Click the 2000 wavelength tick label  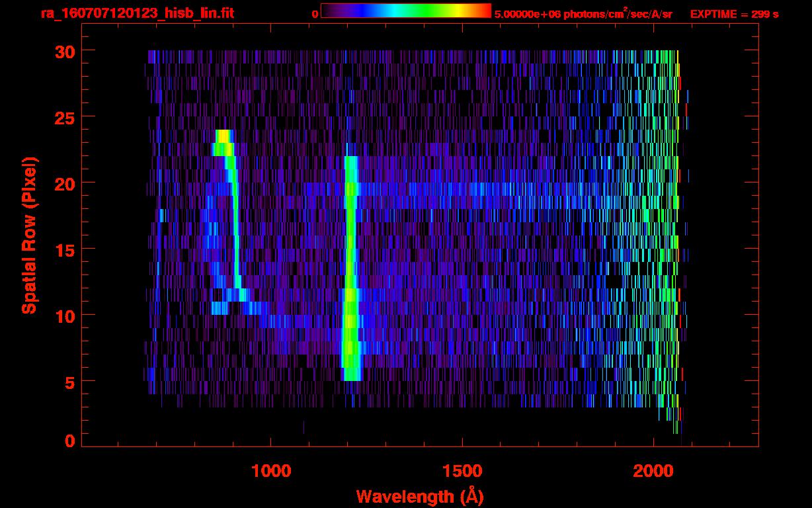tap(653, 471)
